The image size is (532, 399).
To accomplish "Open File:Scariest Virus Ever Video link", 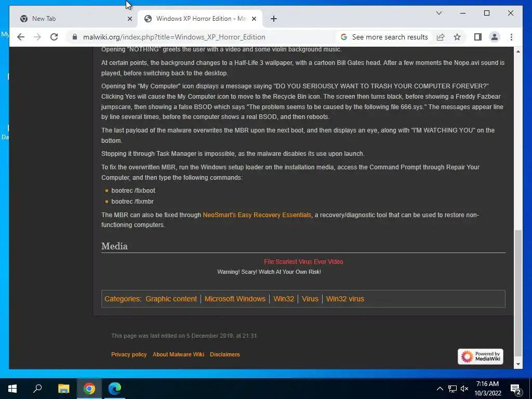I will pos(303,262).
